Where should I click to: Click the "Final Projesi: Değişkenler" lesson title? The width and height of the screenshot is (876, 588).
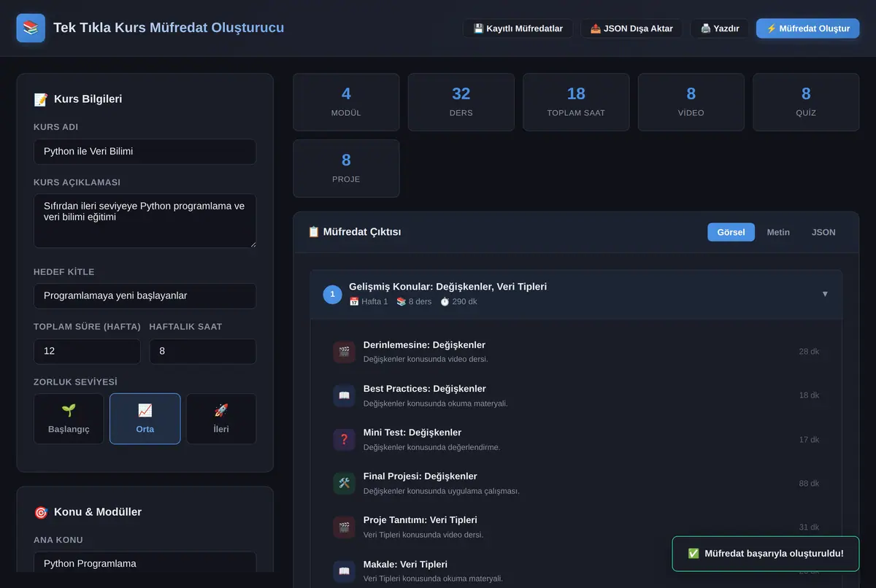click(x=420, y=476)
